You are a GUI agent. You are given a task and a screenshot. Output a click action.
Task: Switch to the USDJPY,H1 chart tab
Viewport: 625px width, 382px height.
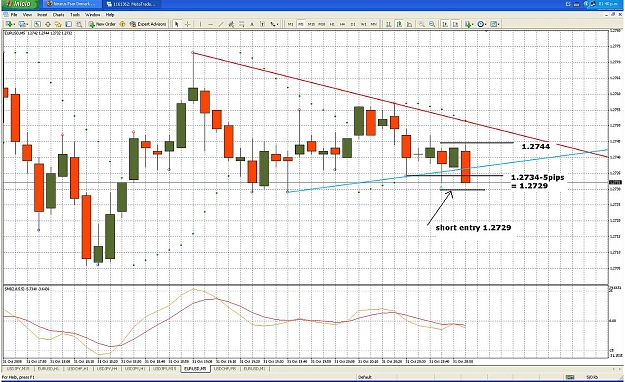[136, 369]
